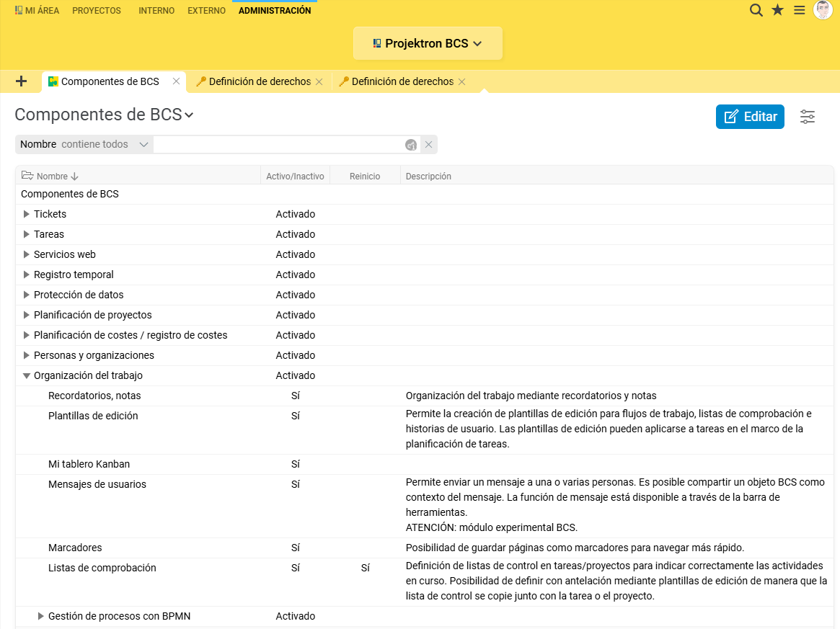The width and height of the screenshot is (840, 629).
Task: Collapse the Organización del trabajo component
Action: (x=26, y=376)
